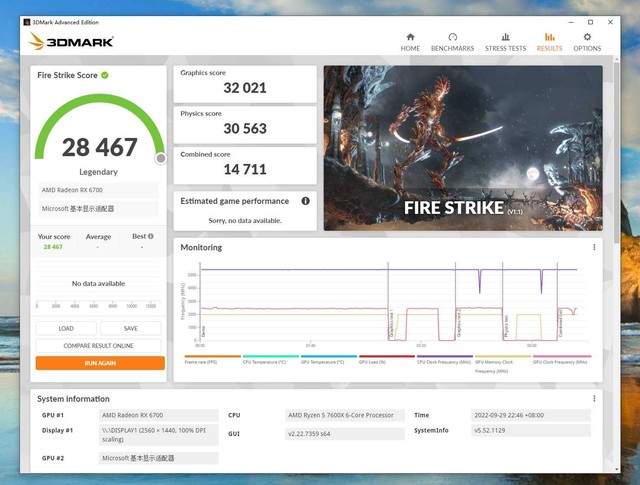Open the OPTIONS tab
The height and width of the screenshot is (485, 640).
tap(587, 42)
